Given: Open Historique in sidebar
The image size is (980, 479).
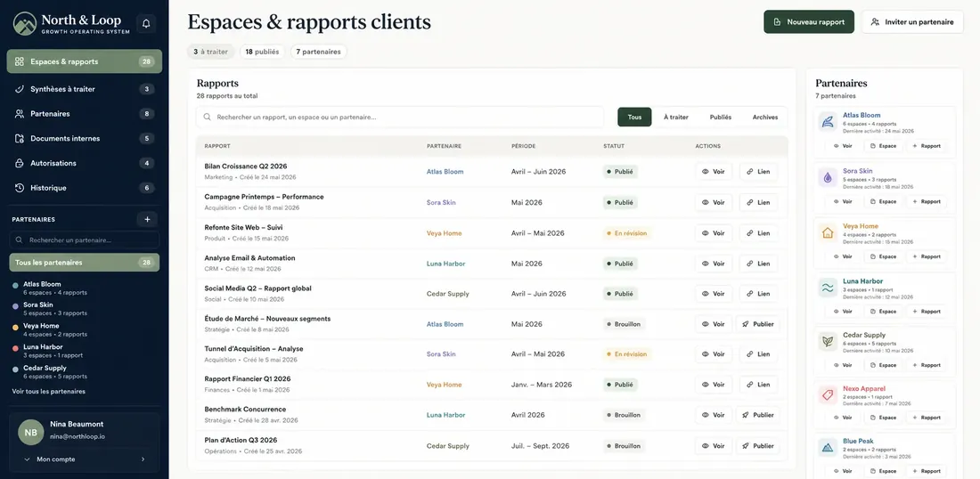Looking at the screenshot, I should [85, 188].
